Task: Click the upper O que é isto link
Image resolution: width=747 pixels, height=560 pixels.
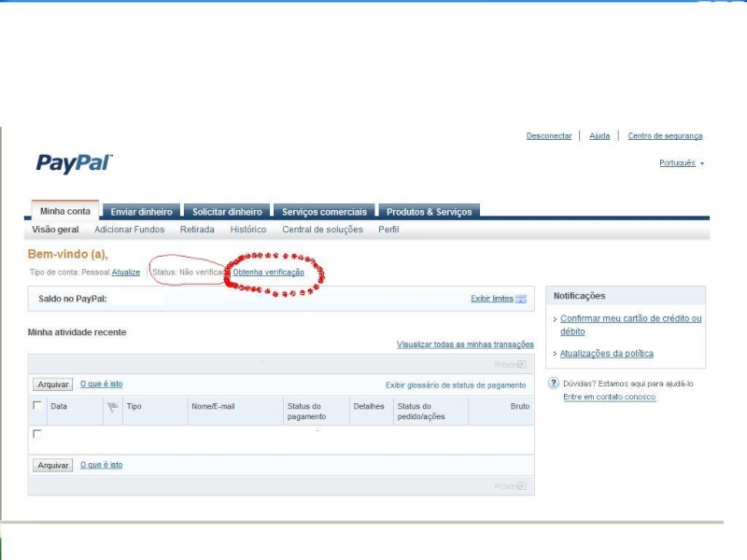Action: coord(102,384)
